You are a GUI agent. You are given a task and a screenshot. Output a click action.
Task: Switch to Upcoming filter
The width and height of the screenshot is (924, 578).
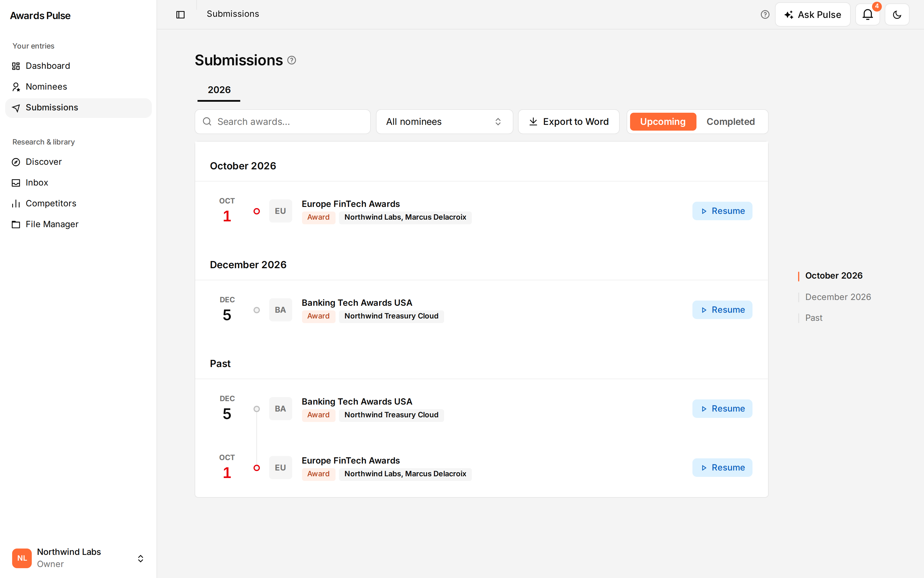coord(663,122)
